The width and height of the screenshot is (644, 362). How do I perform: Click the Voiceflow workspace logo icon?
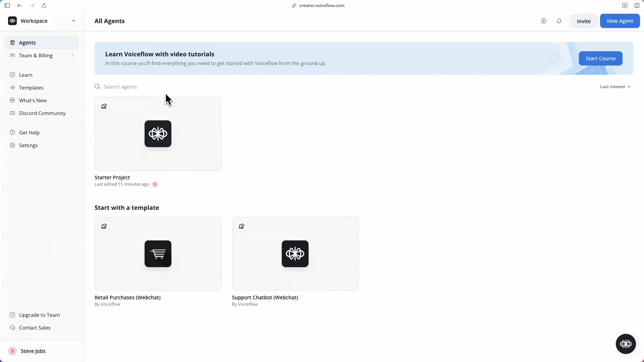click(12, 21)
